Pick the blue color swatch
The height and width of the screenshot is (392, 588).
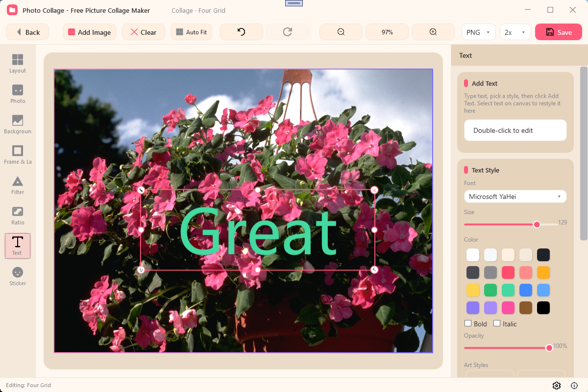pyautogui.click(x=526, y=290)
